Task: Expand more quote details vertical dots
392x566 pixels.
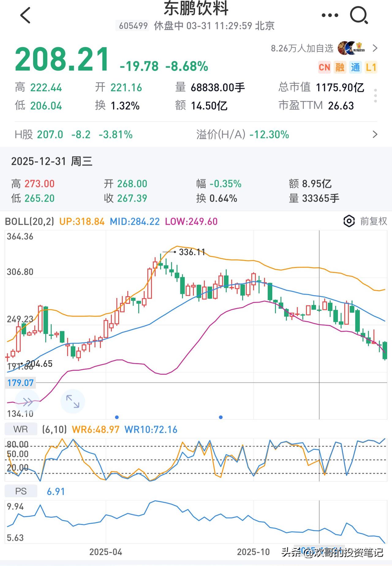Action: point(375,96)
